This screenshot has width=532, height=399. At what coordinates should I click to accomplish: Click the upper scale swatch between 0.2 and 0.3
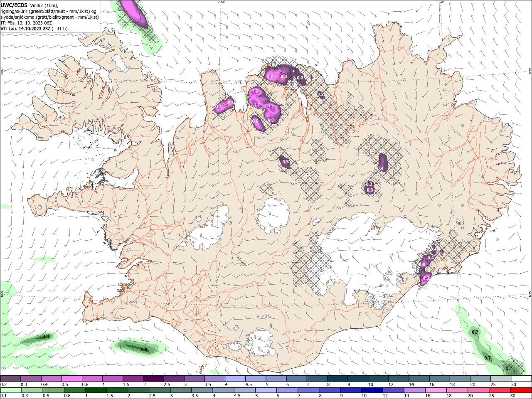[10, 379]
